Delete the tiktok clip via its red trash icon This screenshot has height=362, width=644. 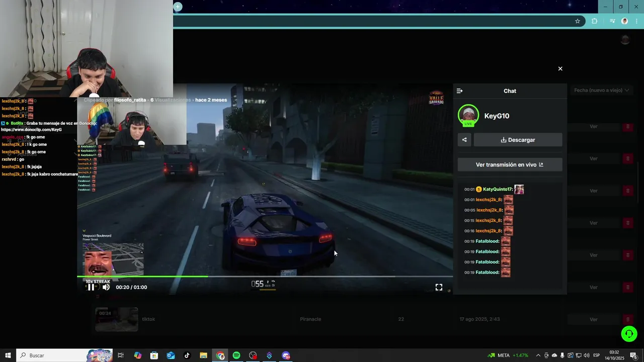click(x=627, y=319)
